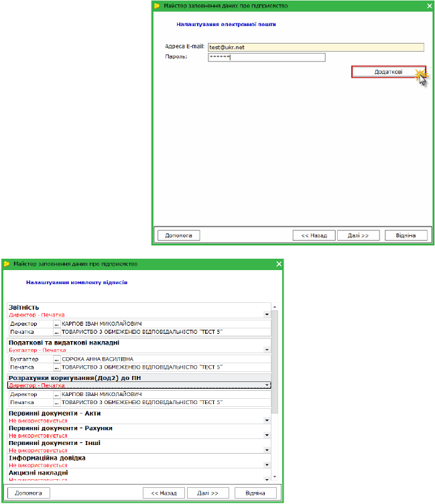This screenshot has height=504, width=435.
Task: Go back with << Назад in email window
Action: (x=314, y=235)
